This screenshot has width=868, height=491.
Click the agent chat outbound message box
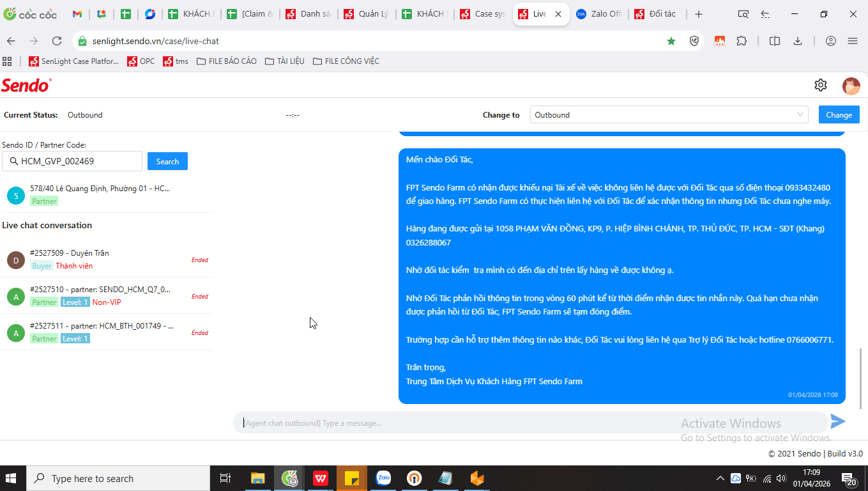pos(530,423)
